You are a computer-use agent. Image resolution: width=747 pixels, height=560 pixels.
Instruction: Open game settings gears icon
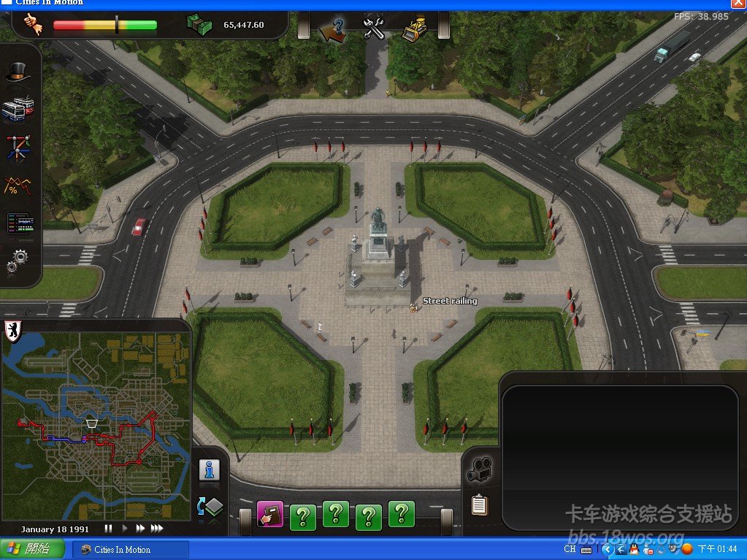tap(17, 261)
